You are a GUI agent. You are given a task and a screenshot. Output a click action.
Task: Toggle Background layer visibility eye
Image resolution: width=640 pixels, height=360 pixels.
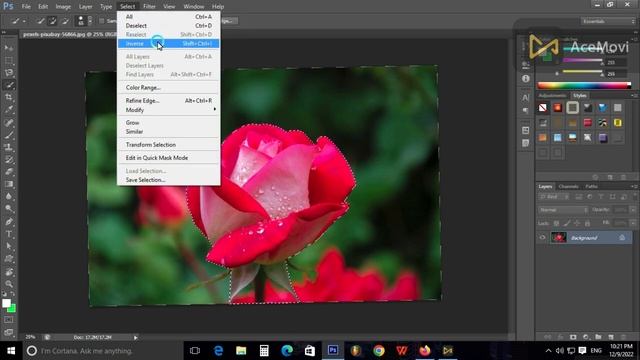coord(542,238)
